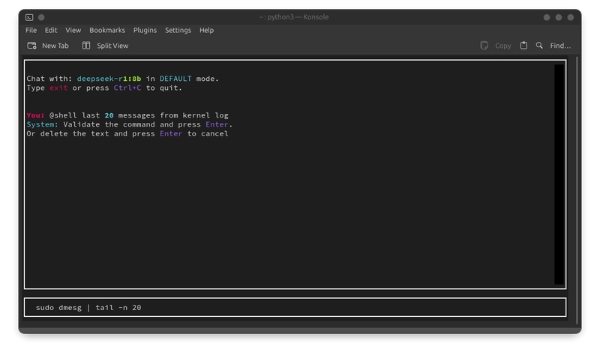600x364 pixels.
Task: Click the pin dot beside terminal icon
Action: (41, 17)
